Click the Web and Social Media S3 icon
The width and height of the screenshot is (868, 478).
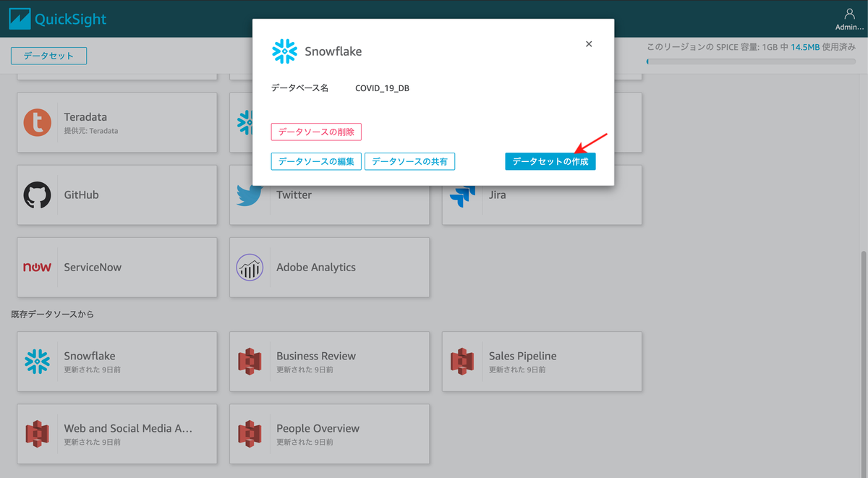38,434
